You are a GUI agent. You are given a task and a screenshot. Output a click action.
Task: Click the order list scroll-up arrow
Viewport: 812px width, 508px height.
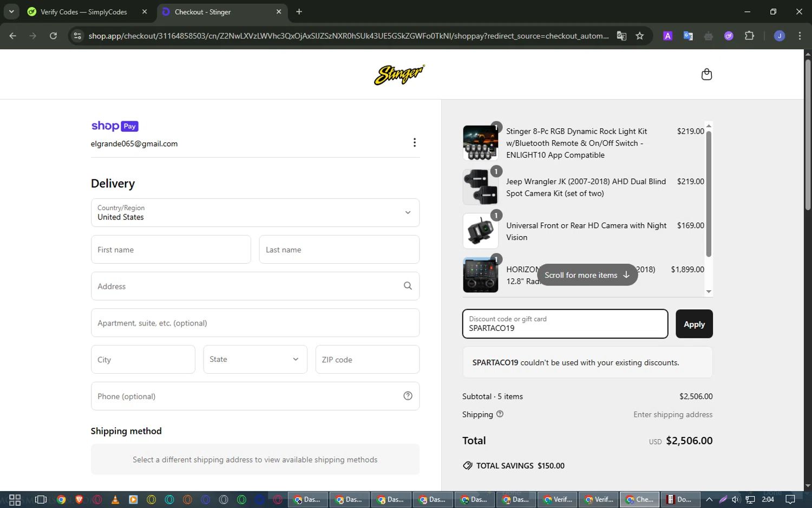(x=709, y=126)
